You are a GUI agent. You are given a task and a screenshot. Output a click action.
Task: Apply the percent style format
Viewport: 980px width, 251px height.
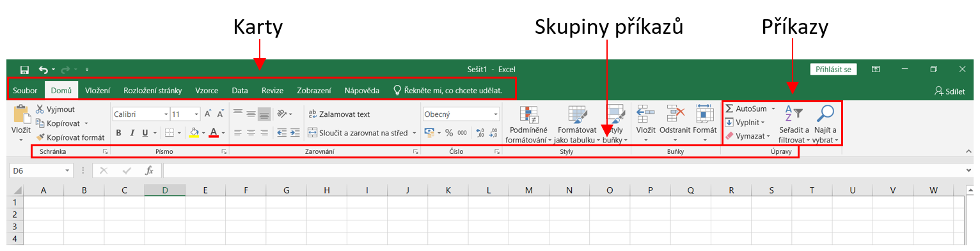pyautogui.click(x=449, y=133)
